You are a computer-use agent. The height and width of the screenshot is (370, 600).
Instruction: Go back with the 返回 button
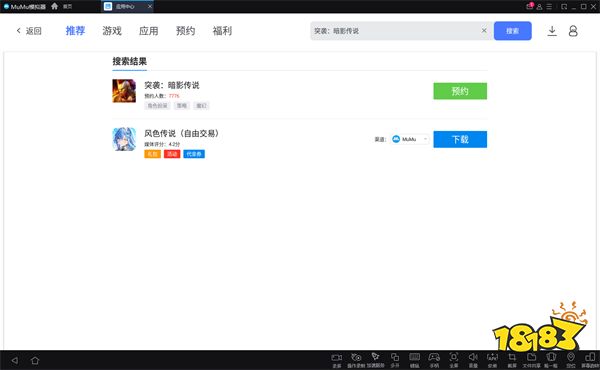tap(29, 31)
